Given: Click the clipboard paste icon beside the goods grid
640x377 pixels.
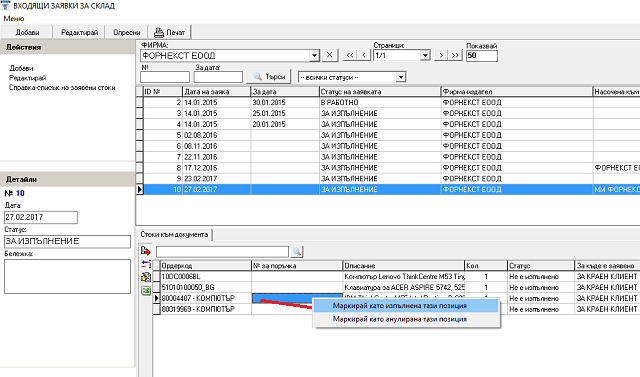Looking at the screenshot, I should point(146,277).
